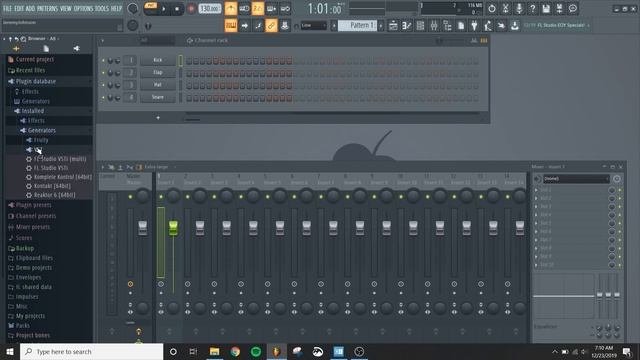The width and height of the screenshot is (640, 360).
Task: Click the render/export download icon
Action: click(515, 25)
